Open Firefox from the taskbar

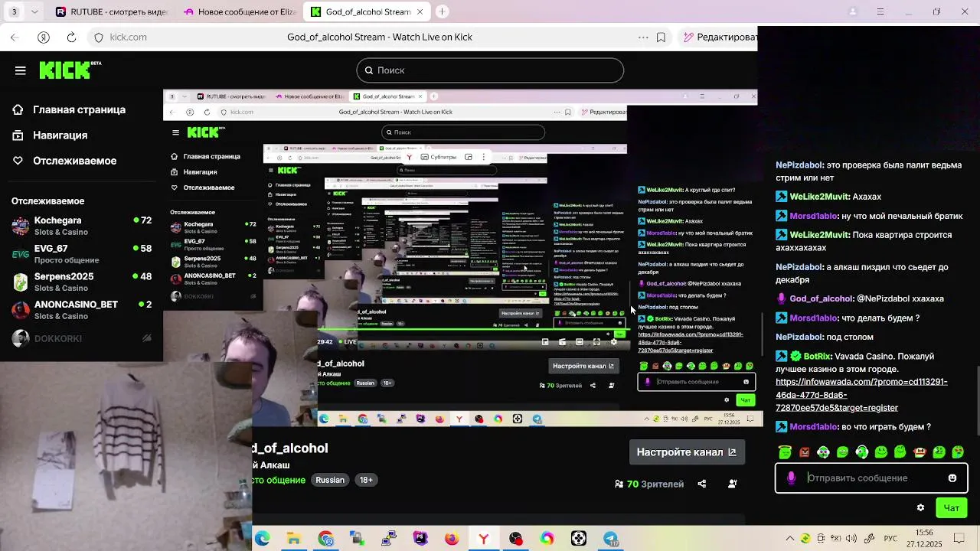click(x=452, y=539)
